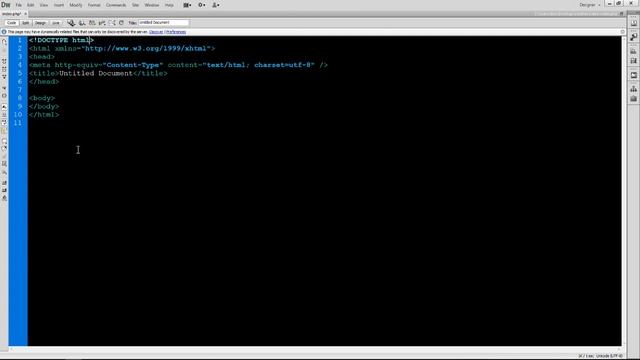The height and width of the screenshot is (360, 640).
Task: Click Collapse Selection coding toolbar icon
Action: point(4,69)
